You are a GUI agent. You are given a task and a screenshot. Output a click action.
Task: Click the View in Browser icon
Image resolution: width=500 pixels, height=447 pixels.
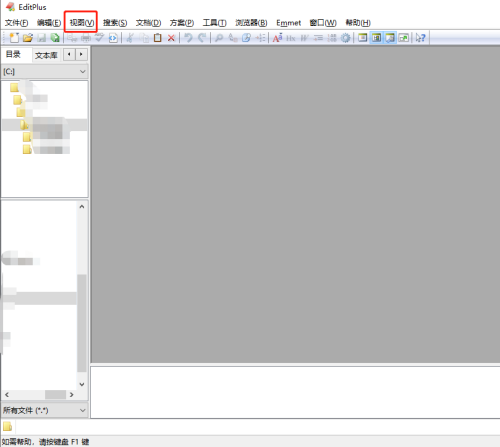tap(113, 38)
